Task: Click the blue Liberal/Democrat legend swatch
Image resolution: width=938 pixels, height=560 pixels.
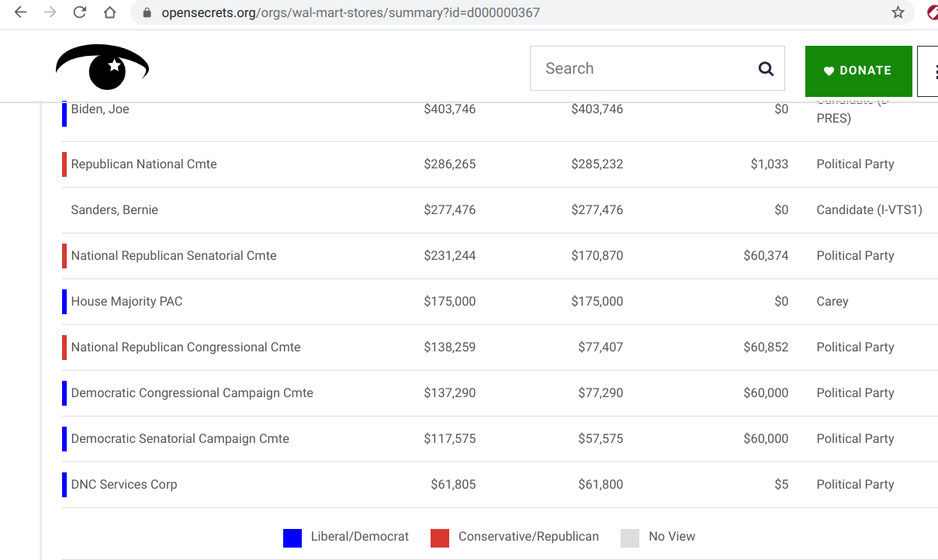Action: (292, 538)
